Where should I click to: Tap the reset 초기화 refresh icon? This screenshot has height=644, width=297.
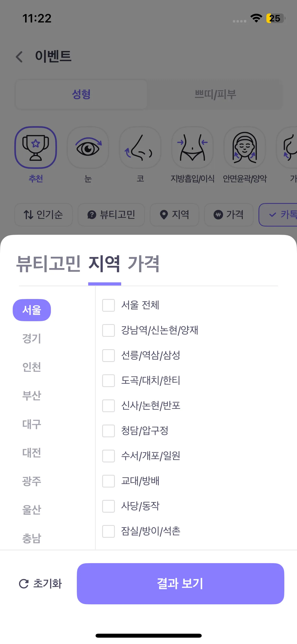[24, 583]
